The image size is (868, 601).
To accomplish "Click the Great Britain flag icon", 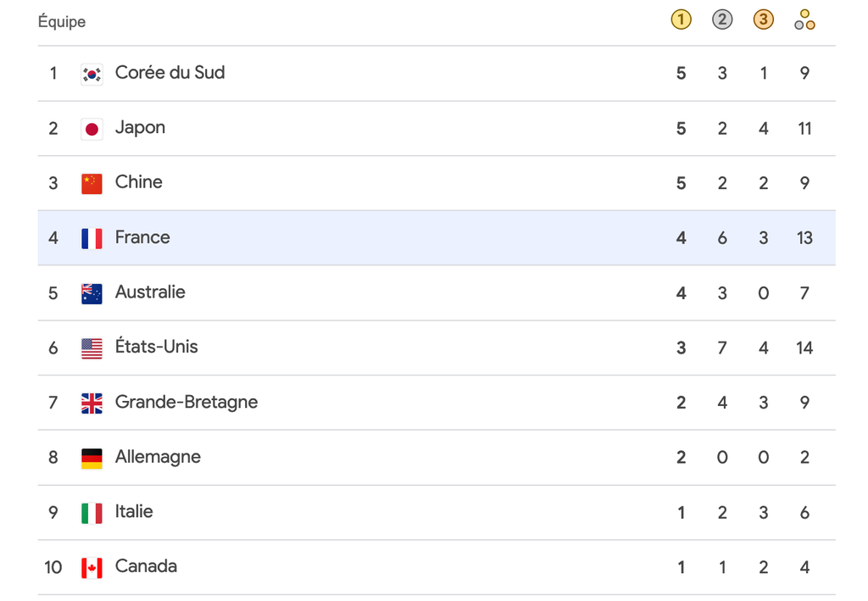I will pyautogui.click(x=92, y=403).
